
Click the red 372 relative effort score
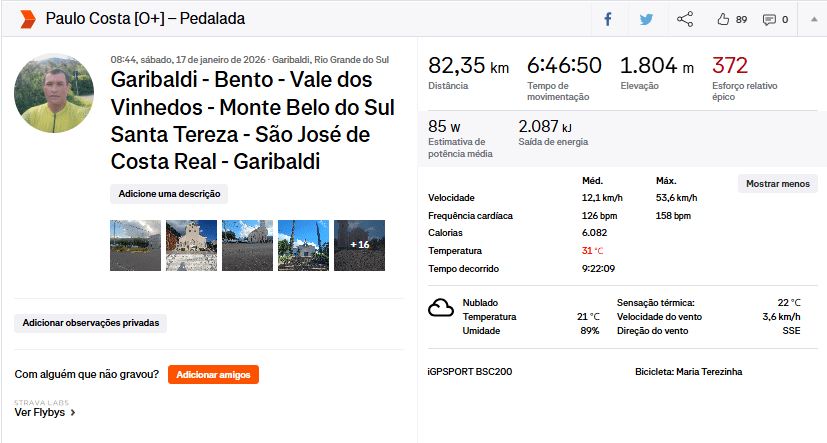pyautogui.click(x=730, y=66)
